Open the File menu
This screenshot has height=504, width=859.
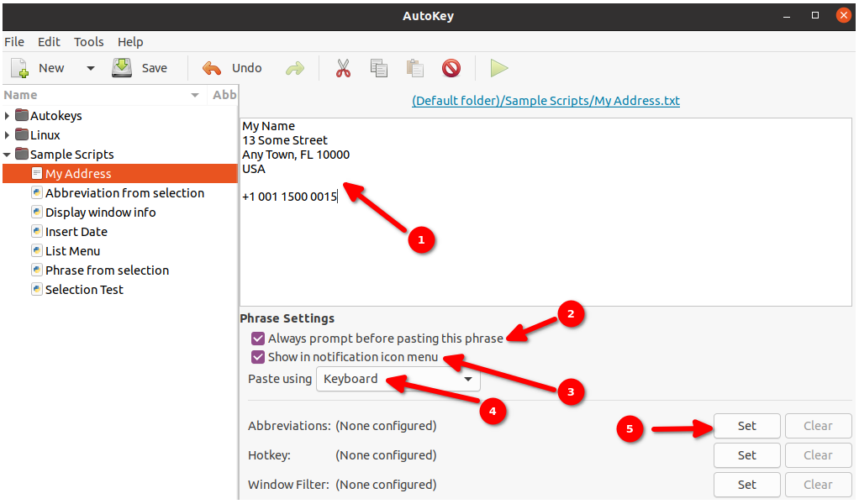(14, 42)
